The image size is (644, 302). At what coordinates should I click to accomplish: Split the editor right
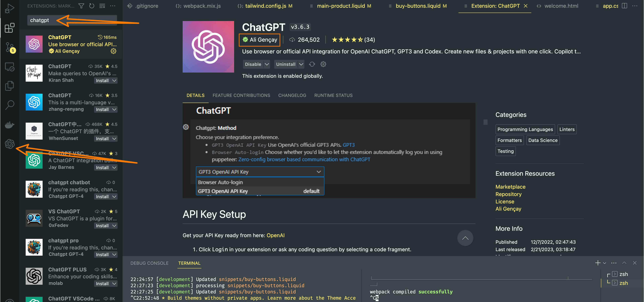click(625, 6)
